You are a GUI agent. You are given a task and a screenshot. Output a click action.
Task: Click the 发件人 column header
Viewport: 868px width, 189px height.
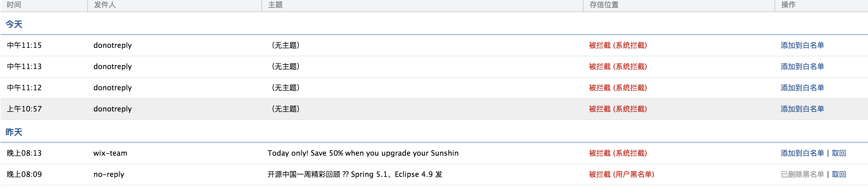[x=105, y=5]
